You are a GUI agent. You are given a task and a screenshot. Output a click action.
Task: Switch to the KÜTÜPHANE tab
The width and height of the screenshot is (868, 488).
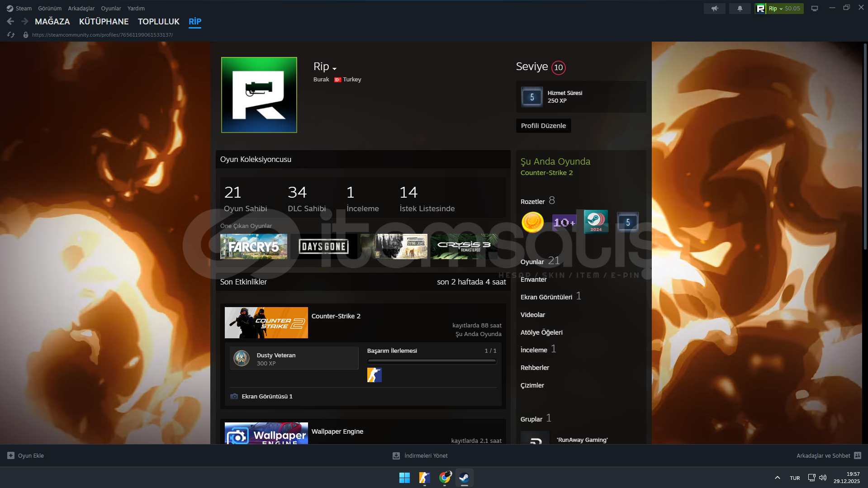[104, 21]
